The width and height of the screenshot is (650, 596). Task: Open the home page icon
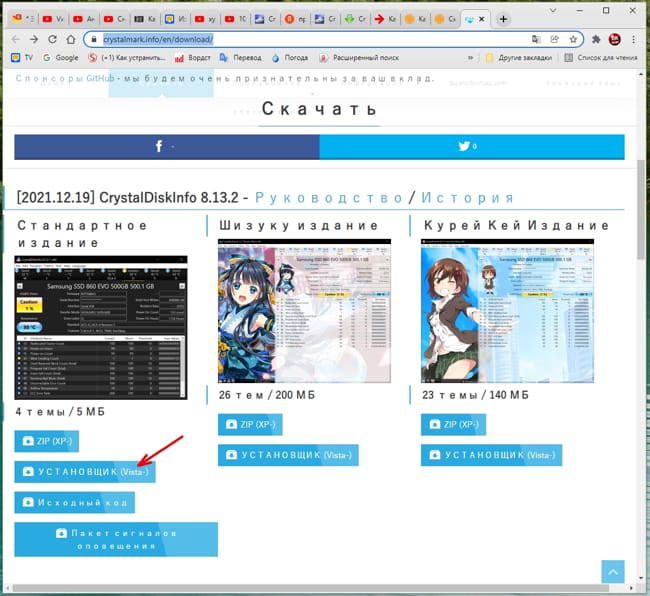pos(71,39)
